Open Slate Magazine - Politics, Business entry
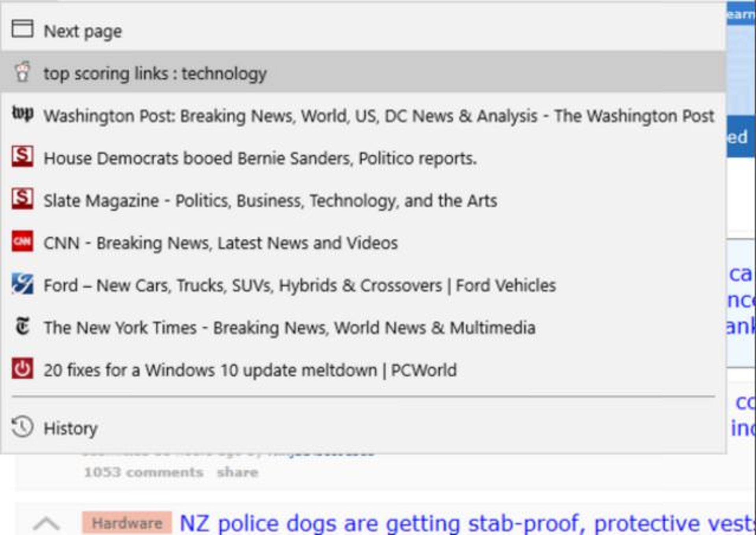The height and width of the screenshot is (535, 756). click(x=363, y=200)
